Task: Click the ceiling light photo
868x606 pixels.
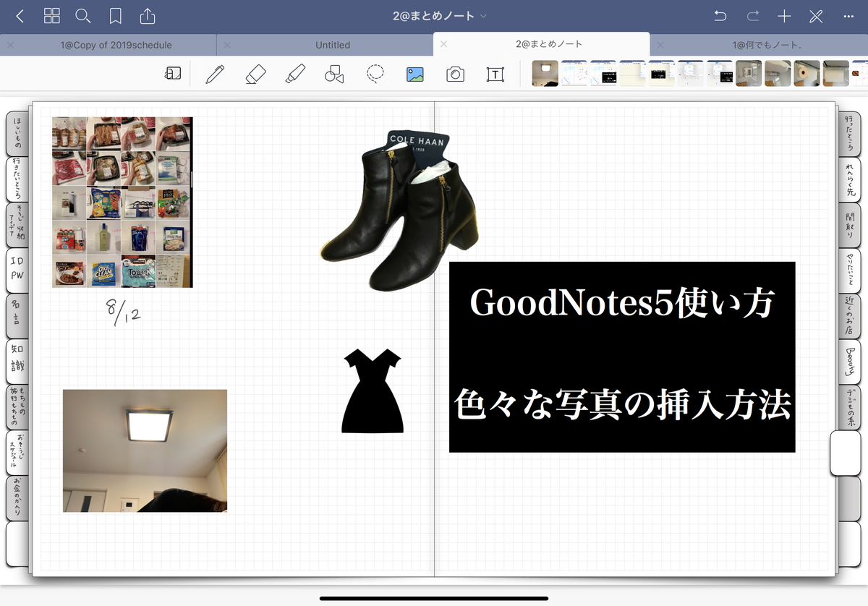Action: (145, 451)
